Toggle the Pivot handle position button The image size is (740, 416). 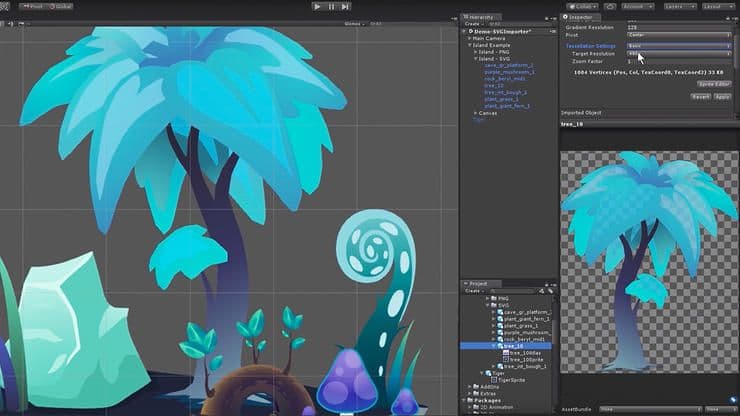point(33,7)
